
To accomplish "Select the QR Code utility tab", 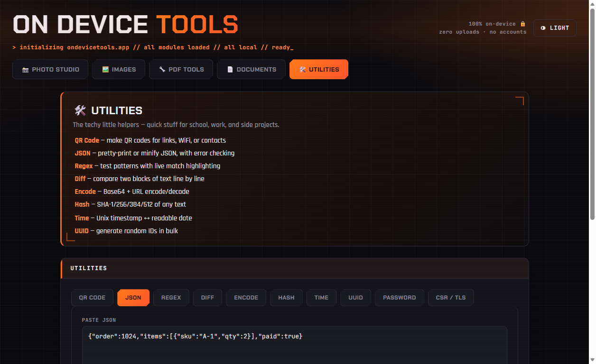I will click(x=92, y=298).
